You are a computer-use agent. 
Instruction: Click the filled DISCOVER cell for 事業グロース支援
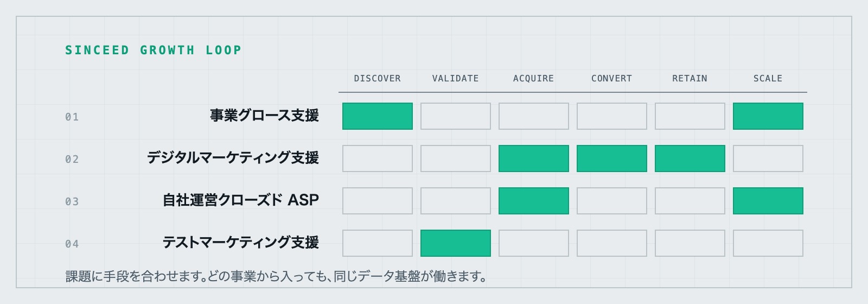378,116
